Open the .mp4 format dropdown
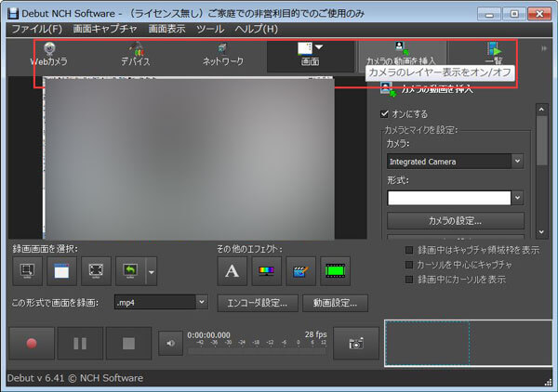This screenshot has height=392, width=558. (x=202, y=302)
